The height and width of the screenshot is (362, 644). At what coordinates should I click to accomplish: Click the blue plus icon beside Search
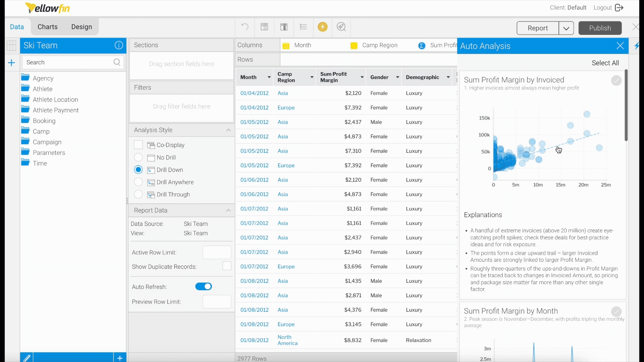pos(11,63)
